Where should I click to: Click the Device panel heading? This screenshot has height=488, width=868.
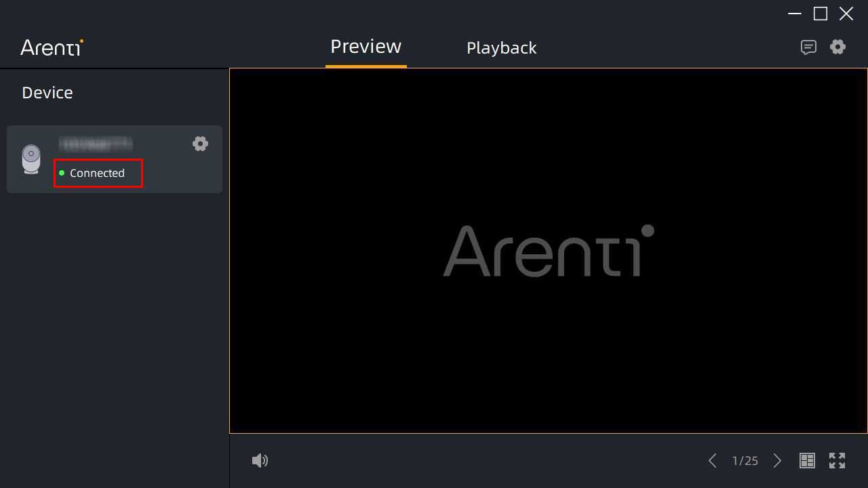tap(47, 93)
